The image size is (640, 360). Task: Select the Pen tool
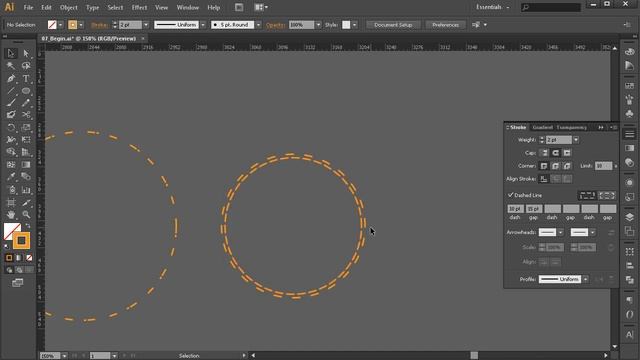[11, 78]
